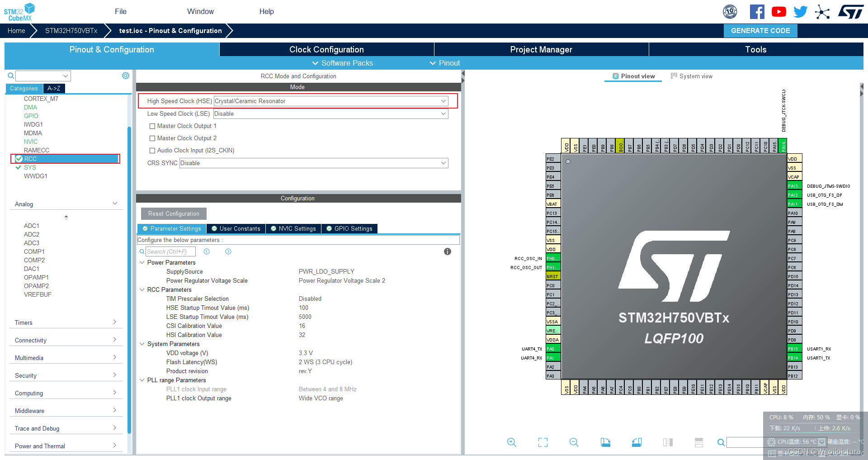Open the YouTube link icon
Viewport: 868px width, 460px height.
coord(778,12)
